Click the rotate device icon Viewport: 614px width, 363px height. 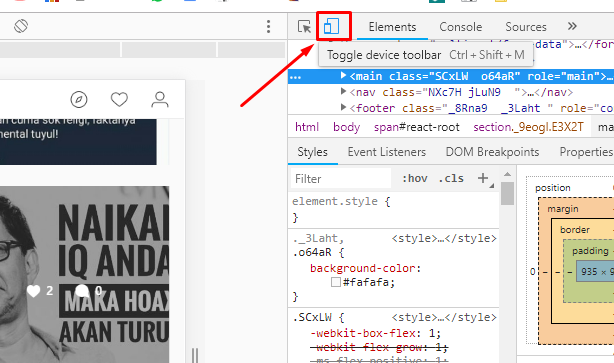click(21, 26)
